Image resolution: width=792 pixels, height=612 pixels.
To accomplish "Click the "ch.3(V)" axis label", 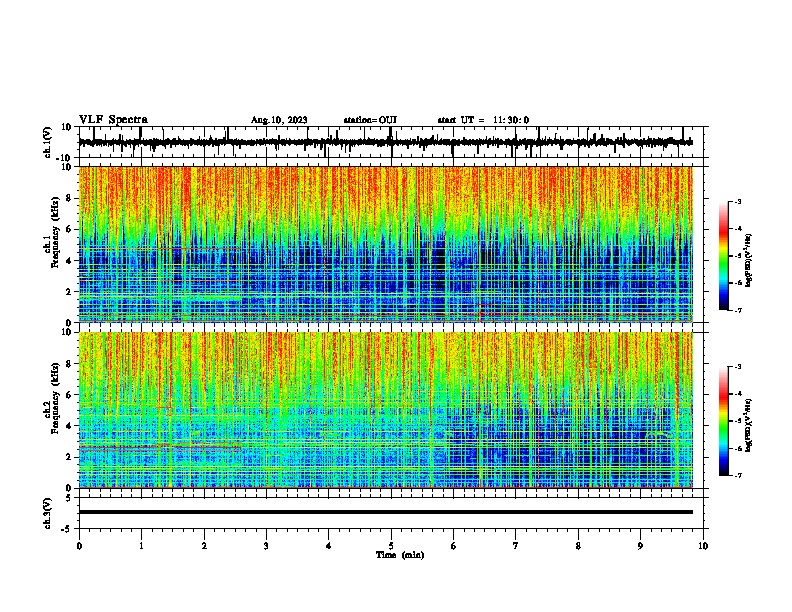I will coord(48,513).
